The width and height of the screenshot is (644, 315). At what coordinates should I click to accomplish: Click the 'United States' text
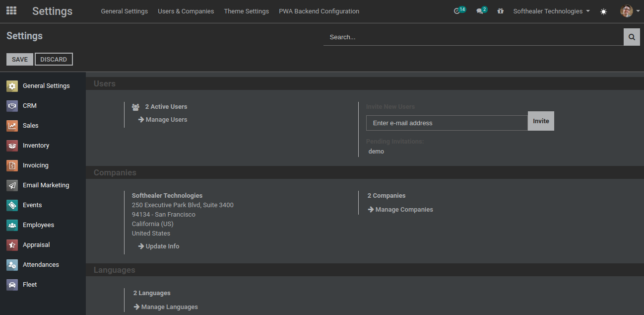[x=151, y=234]
